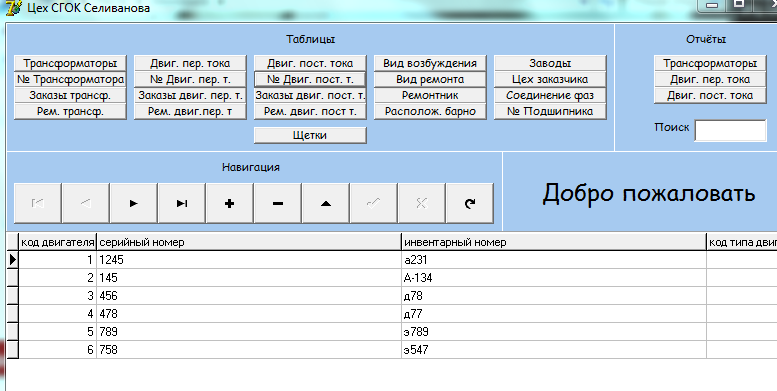Open the Рем. трансф. table
The height and width of the screenshot is (391, 777).
click(x=70, y=112)
